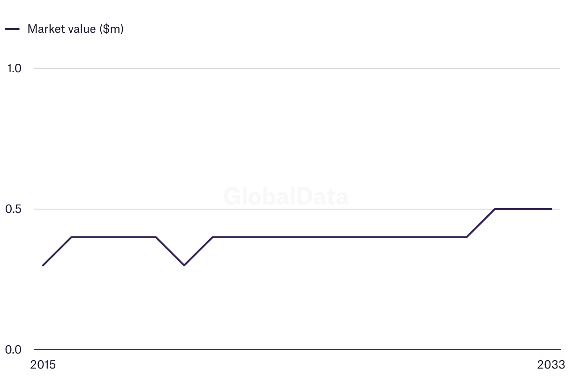Click the 2033 x-axis label
The height and width of the screenshot is (392, 572).
point(552,365)
